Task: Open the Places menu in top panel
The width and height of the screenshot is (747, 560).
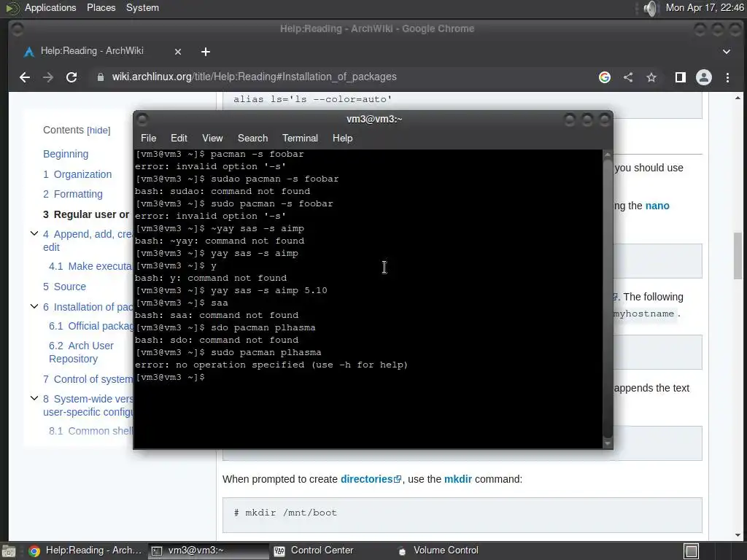Action: coord(101,7)
